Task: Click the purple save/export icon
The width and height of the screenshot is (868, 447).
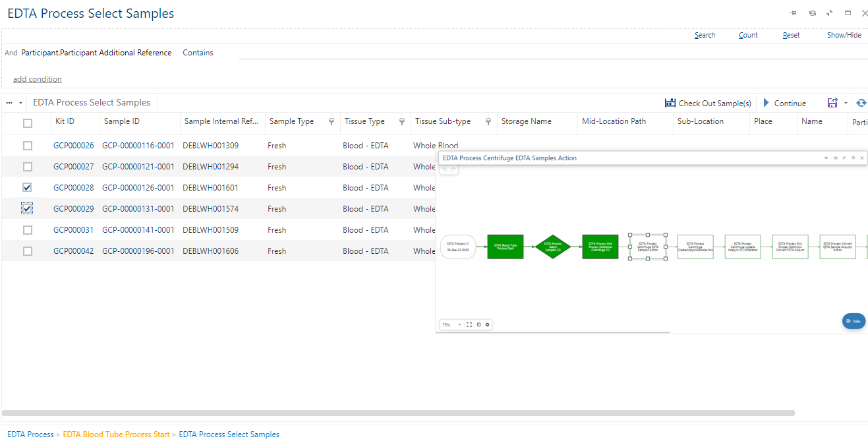Action: [x=832, y=103]
